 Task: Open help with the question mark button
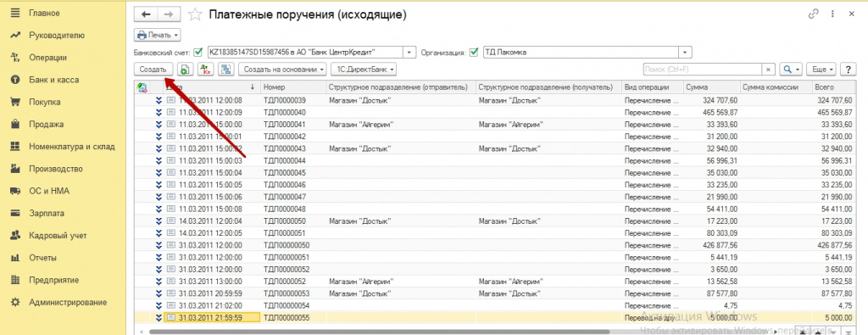coord(848,70)
